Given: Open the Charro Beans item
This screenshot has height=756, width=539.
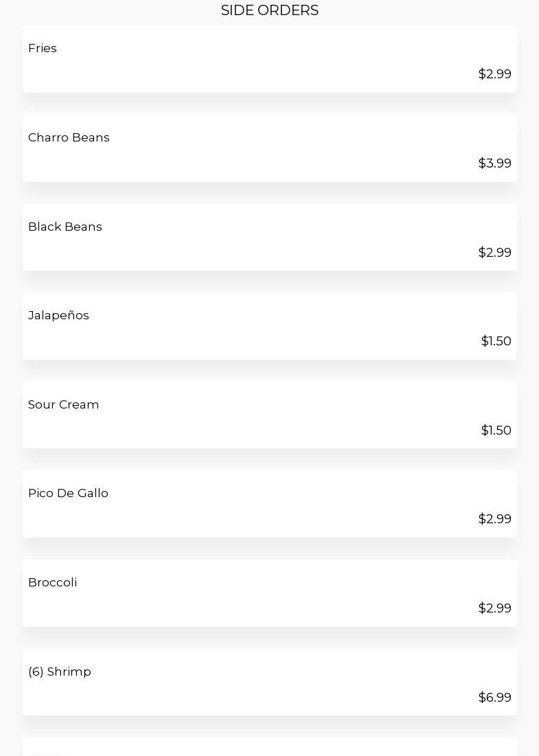Looking at the screenshot, I should click(69, 138).
